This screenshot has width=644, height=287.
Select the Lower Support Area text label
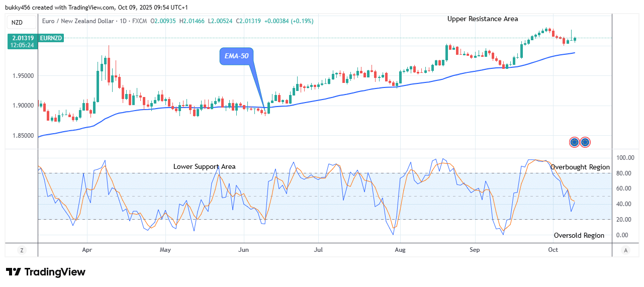pyautogui.click(x=204, y=166)
